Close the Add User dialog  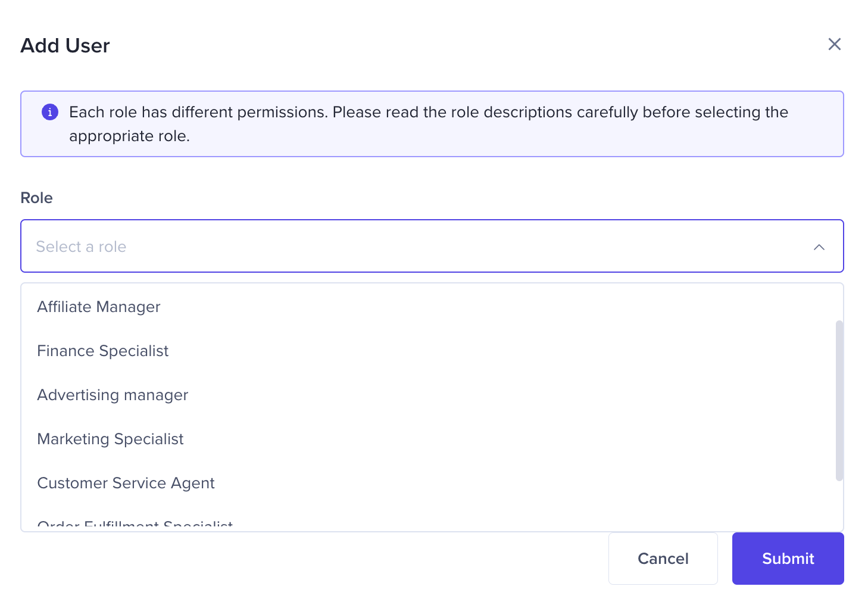point(834,44)
